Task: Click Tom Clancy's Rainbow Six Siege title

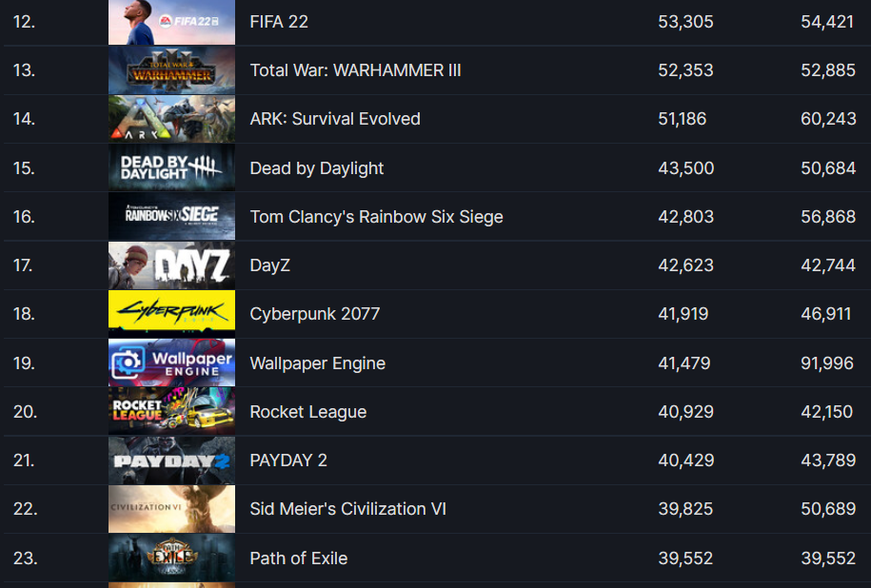Action: (376, 217)
